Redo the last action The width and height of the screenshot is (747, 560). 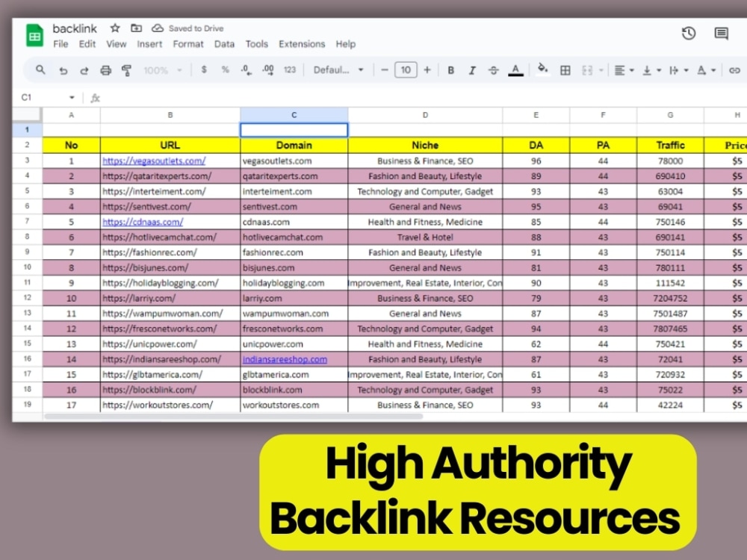pyautogui.click(x=84, y=70)
